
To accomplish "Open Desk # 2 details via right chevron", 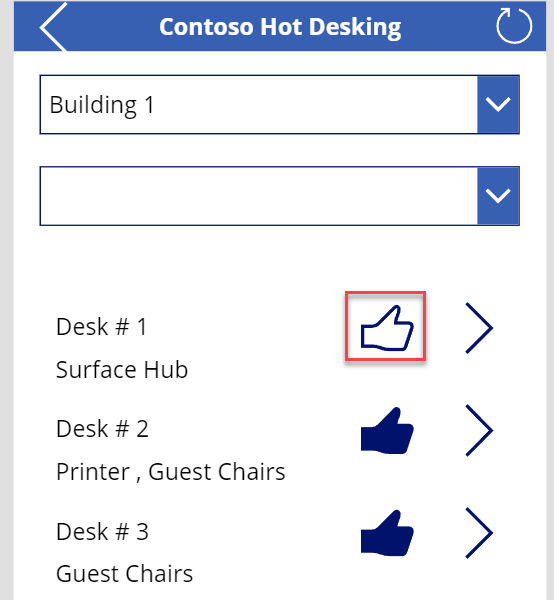I will [x=479, y=430].
